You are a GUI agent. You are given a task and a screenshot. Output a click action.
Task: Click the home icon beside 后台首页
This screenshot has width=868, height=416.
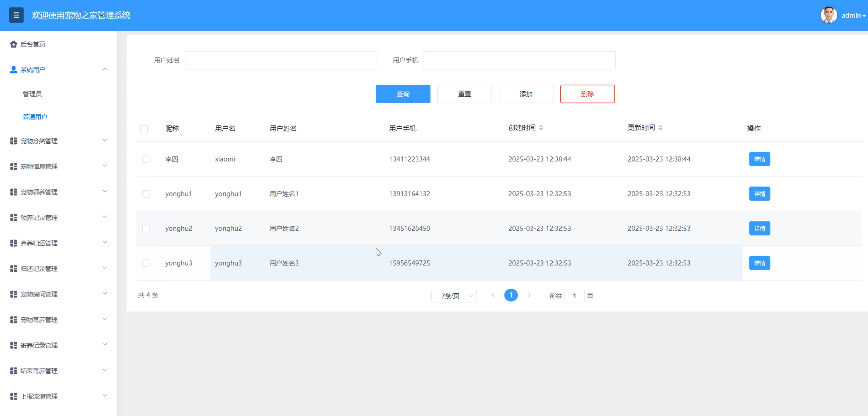(13, 44)
